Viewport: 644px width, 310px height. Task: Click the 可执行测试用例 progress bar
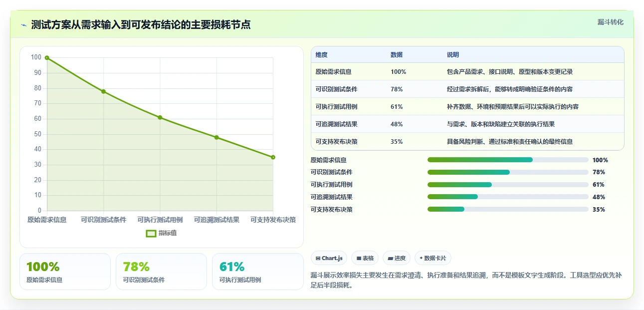tap(508, 185)
